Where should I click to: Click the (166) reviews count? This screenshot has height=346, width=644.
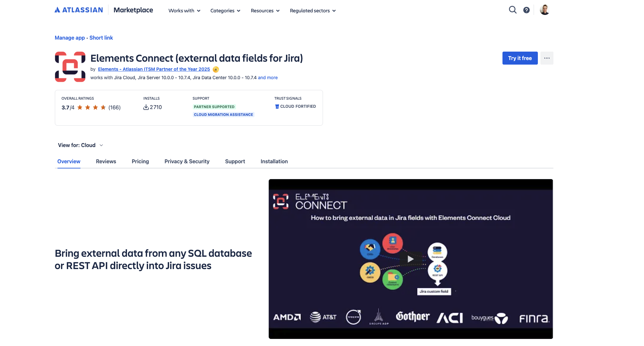(115, 107)
